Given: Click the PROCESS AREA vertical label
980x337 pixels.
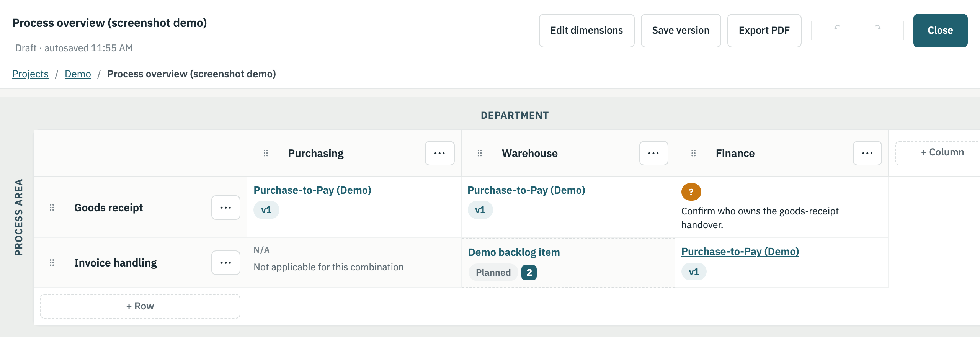Looking at the screenshot, I should (19, 217).
